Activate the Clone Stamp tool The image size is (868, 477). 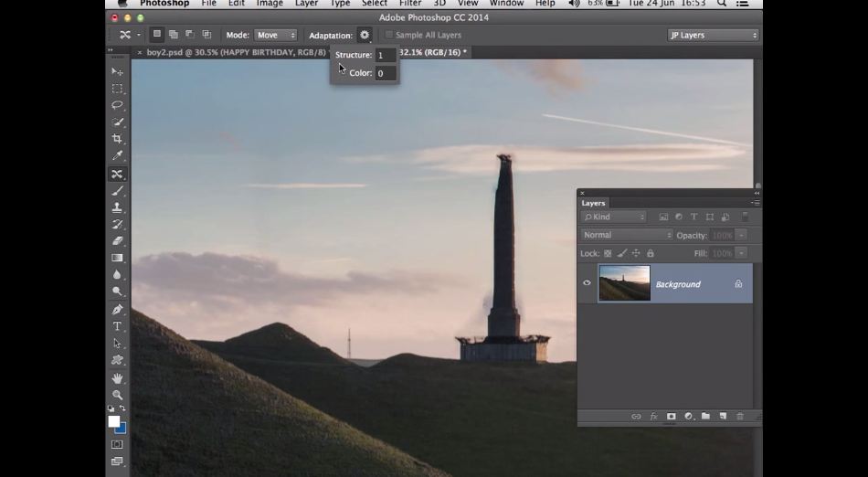coord(117,207)
